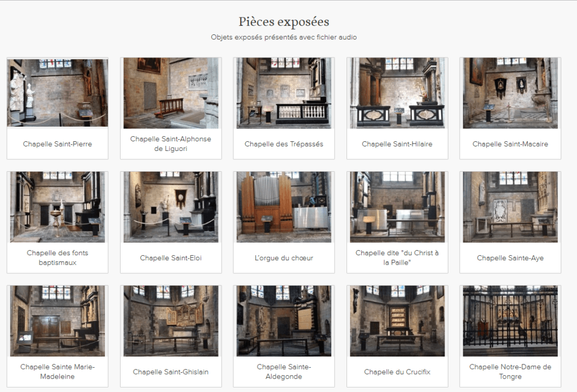Select the Chapelle Sainte Marie-Madeleine picture
Viewport: 577px width, 392px height.
pos(57,321)
